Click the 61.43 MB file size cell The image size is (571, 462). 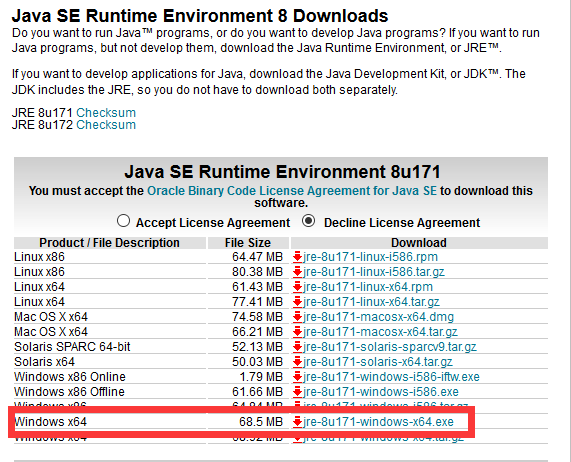(x=257, y=287)
